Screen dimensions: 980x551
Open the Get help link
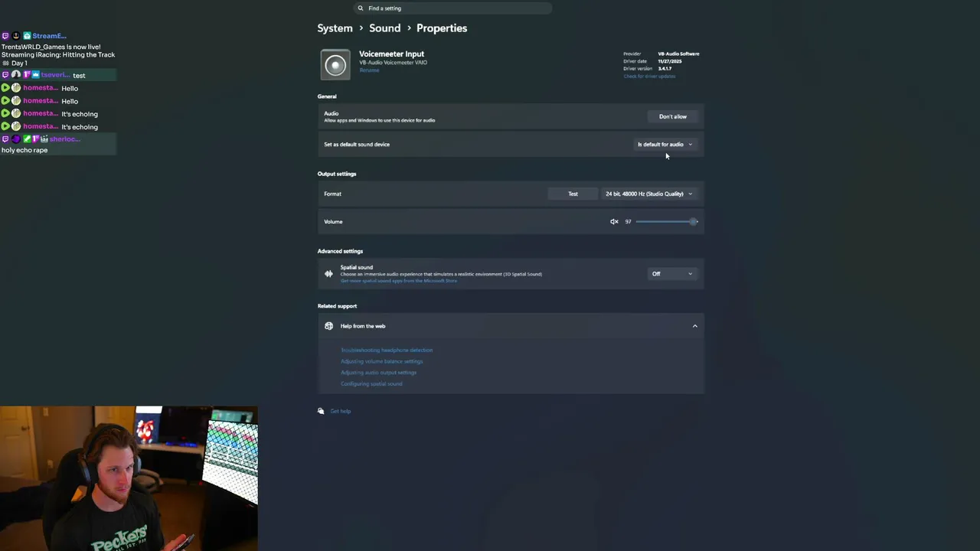point(340,411)
